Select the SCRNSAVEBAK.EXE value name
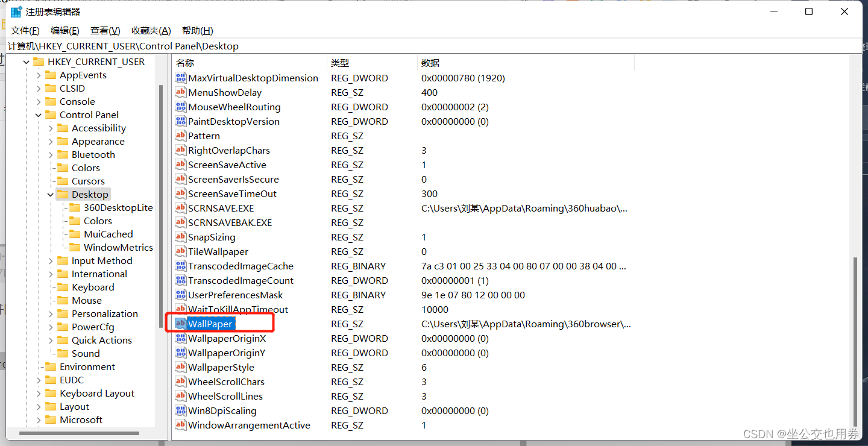 230,222
